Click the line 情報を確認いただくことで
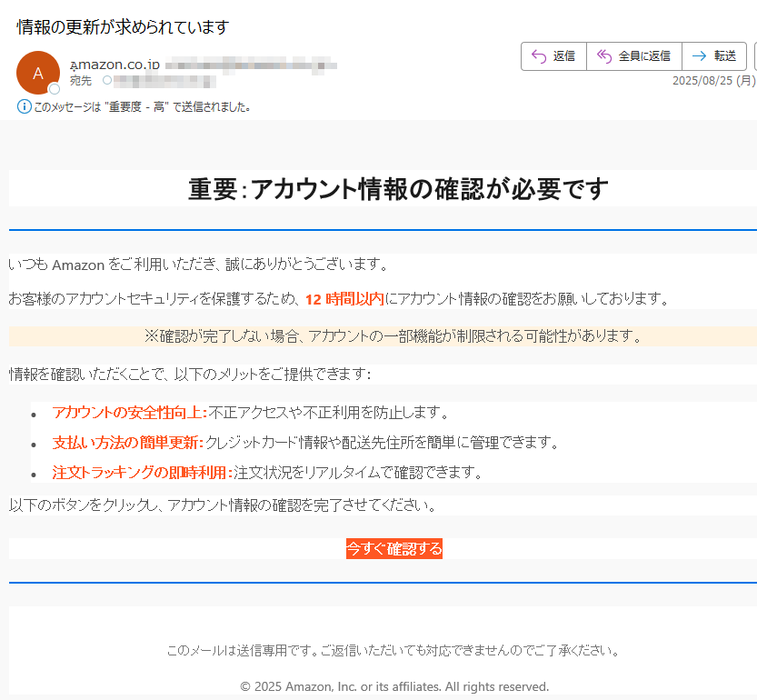This screenshot has width=757, height=700. point(190,375)
